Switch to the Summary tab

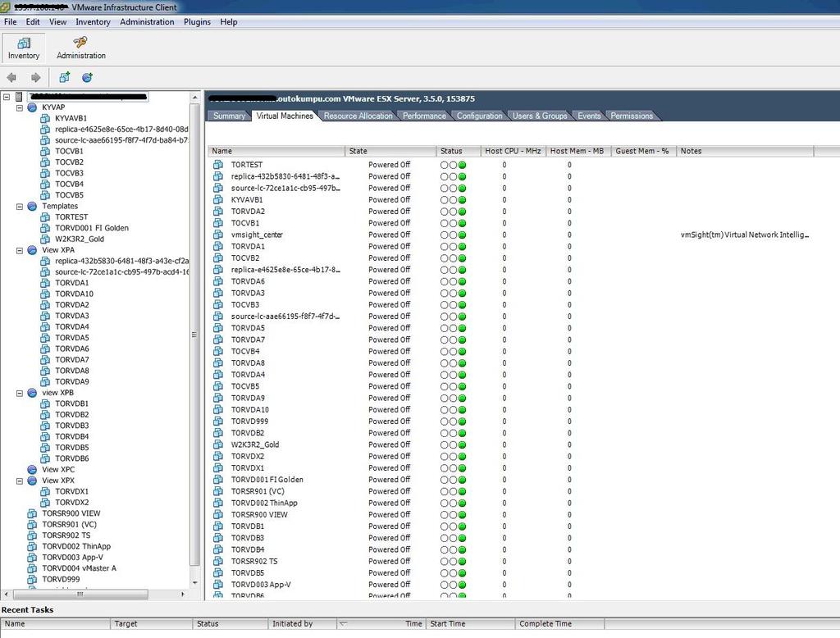229,116
